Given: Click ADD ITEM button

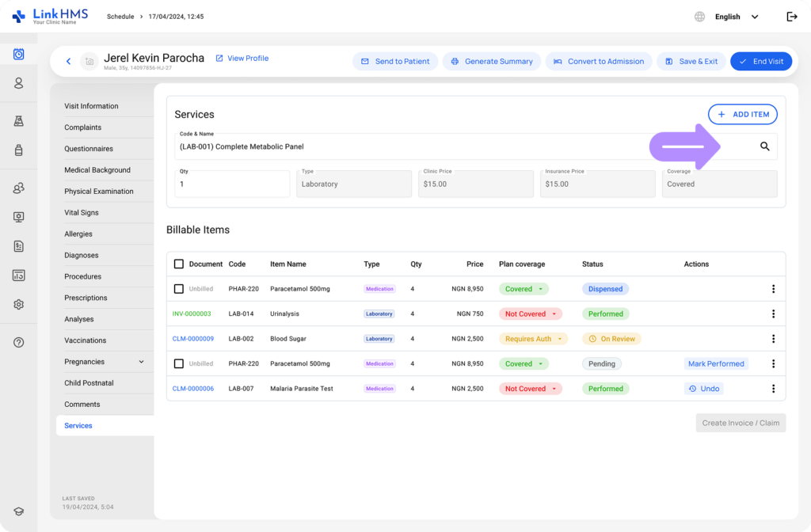Looking at the screenshot, I should [x=743, y=114].
